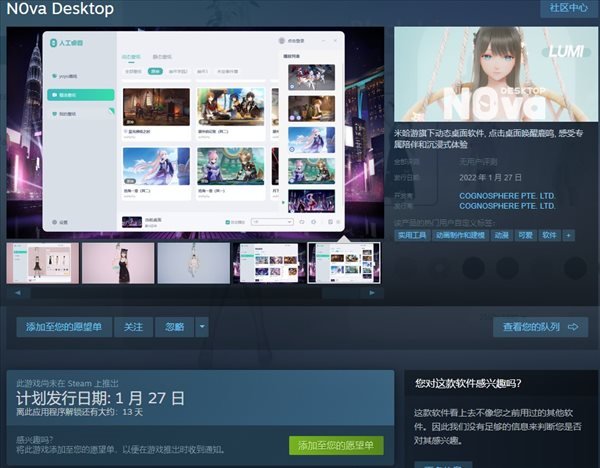Click the left arrow of screenshot strip
This screenshot has height=468, width=600.
(x=18, y=293)
